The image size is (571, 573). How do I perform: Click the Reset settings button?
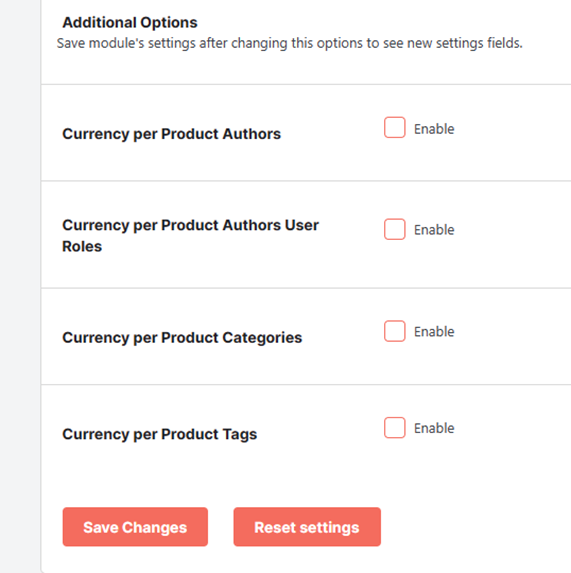307,527
